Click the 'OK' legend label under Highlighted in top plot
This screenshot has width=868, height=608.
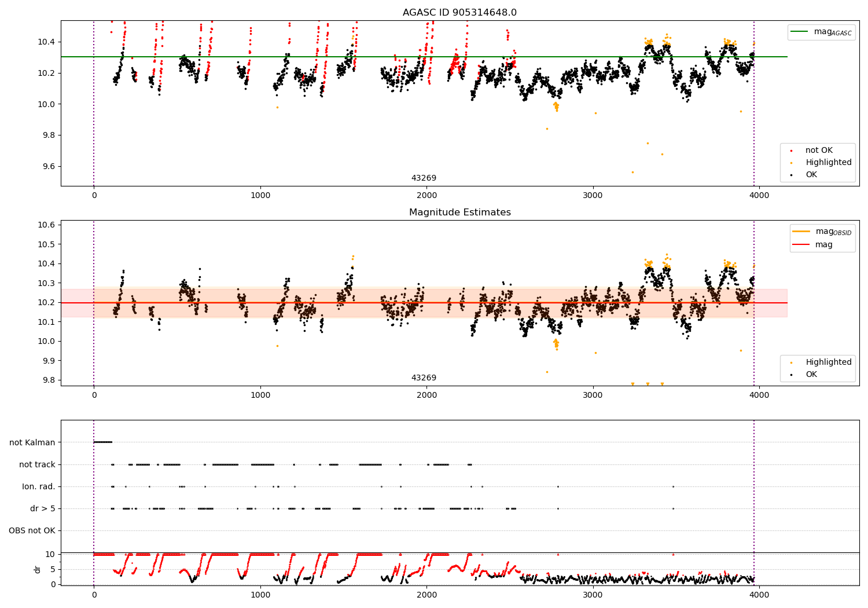click(x=811, y=174)
